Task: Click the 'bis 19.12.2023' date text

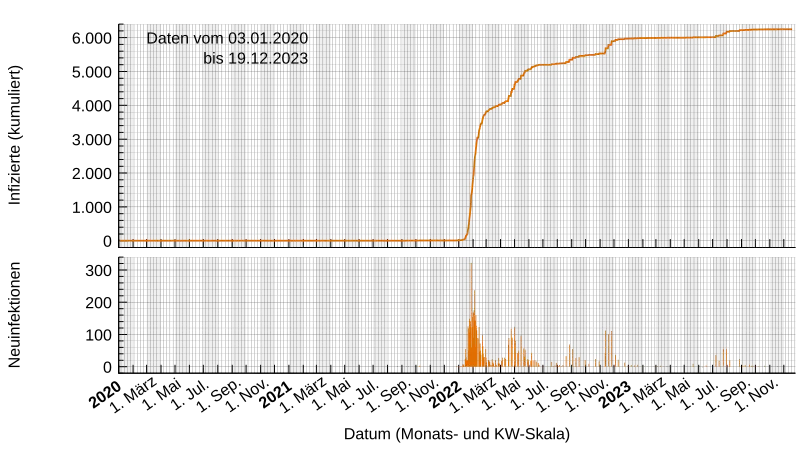Action: 254,59
